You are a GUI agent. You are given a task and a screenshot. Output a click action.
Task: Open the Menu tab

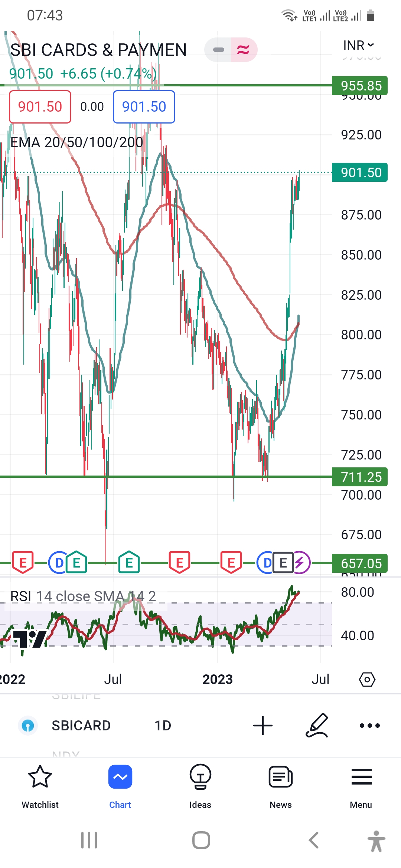pos(361,787)
